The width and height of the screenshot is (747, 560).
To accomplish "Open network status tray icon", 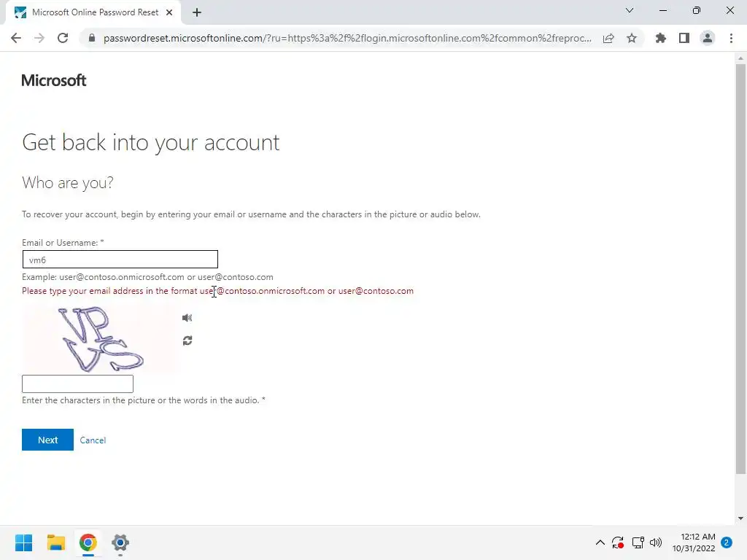I will click(x=638, y=542).
